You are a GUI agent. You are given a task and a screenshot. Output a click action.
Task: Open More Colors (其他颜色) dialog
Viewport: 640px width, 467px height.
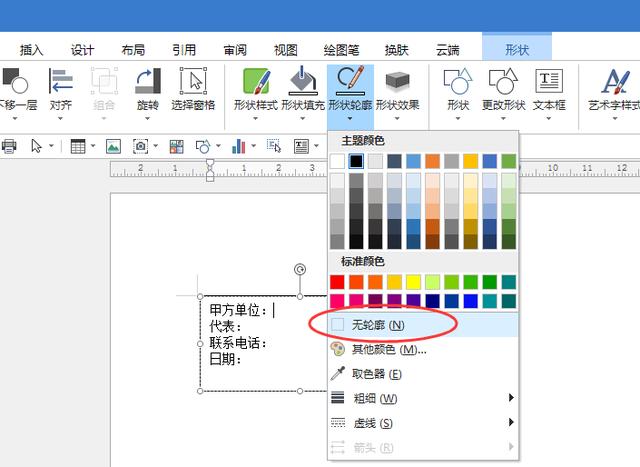pos(423,349)
